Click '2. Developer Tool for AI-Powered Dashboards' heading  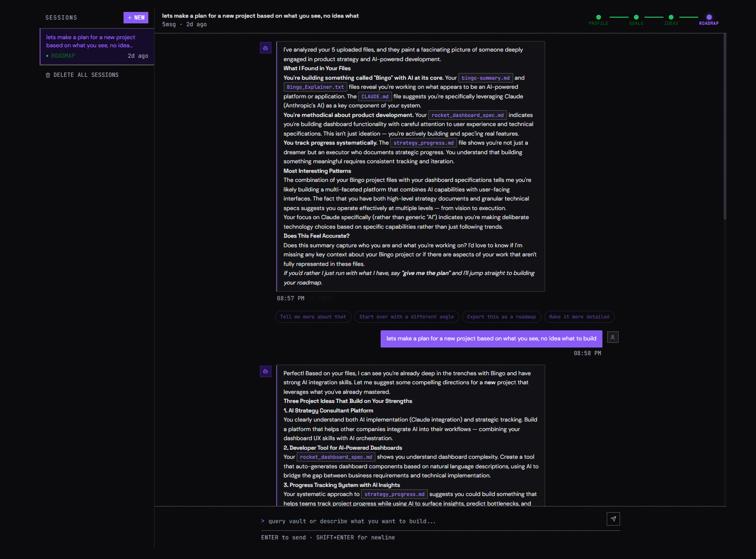coord(343,448)
